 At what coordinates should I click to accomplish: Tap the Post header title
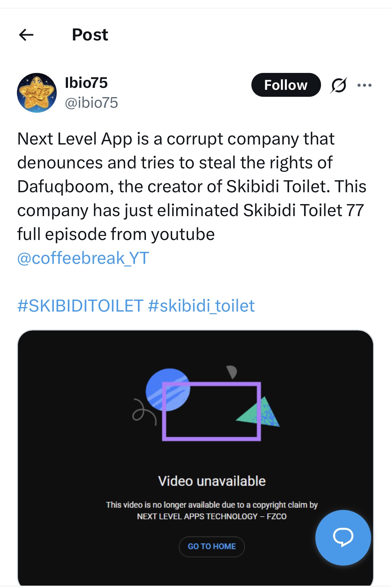(90, 34)
